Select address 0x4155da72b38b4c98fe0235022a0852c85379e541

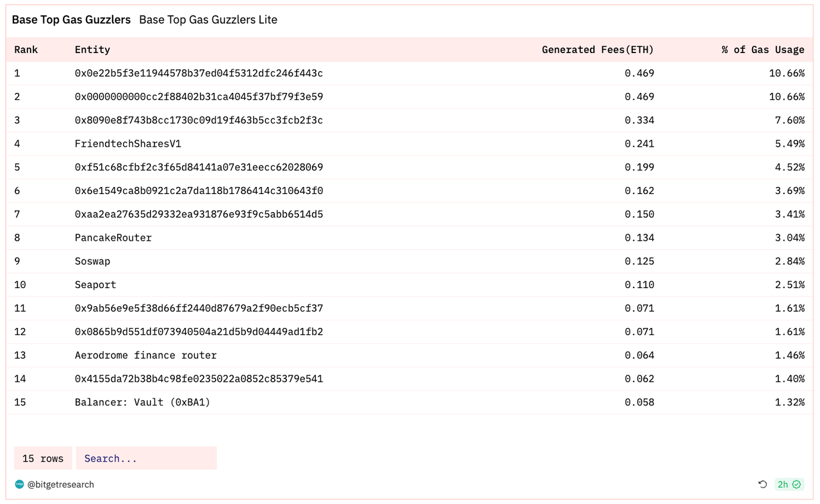pyautogui.click(x=199, y=378)
